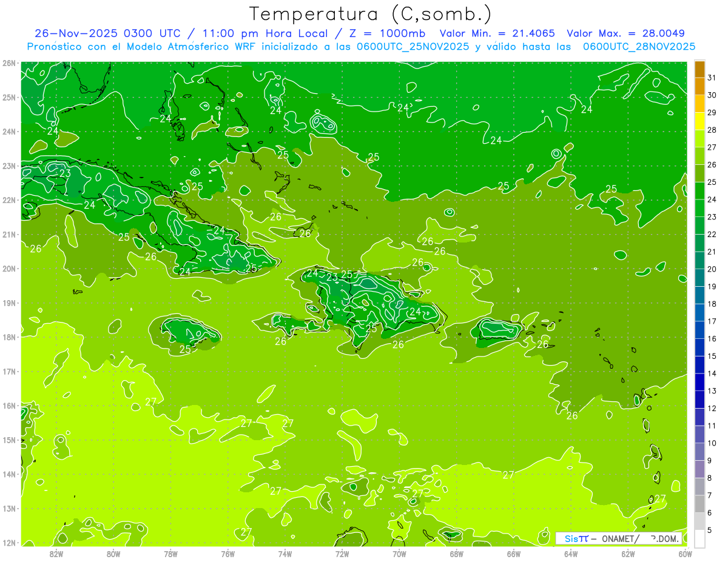Click the colorbar label "15"
728x562 pixels.
712,356
